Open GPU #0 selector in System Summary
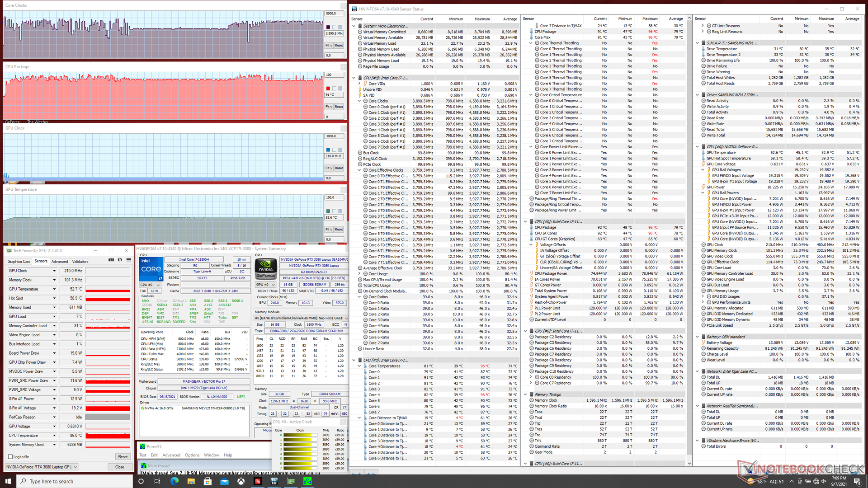 pyautogui.click(x=265, y=285)
